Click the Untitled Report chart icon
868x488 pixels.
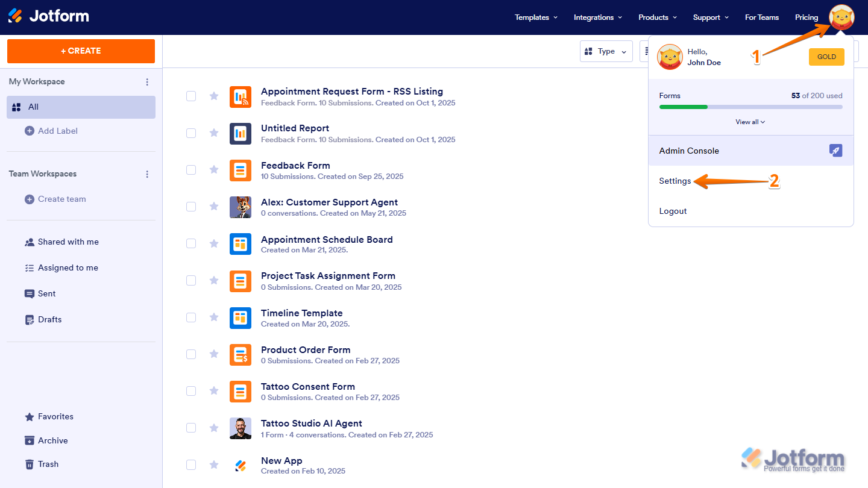pyautogui.click(x=241, y=133)
